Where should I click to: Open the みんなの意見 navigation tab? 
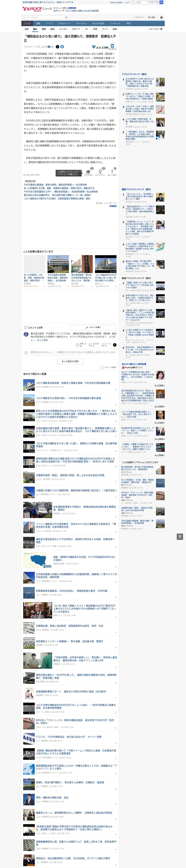[98, 23]
